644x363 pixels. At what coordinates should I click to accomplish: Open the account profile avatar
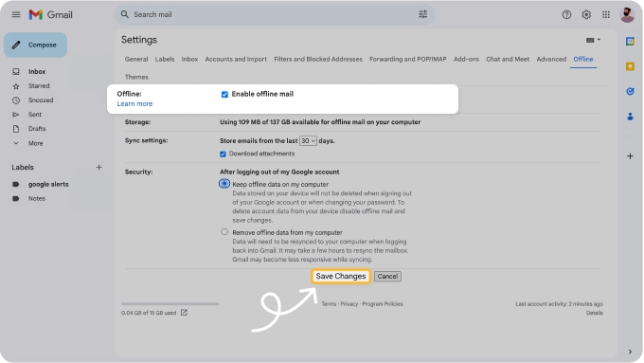tap(627, 15)
